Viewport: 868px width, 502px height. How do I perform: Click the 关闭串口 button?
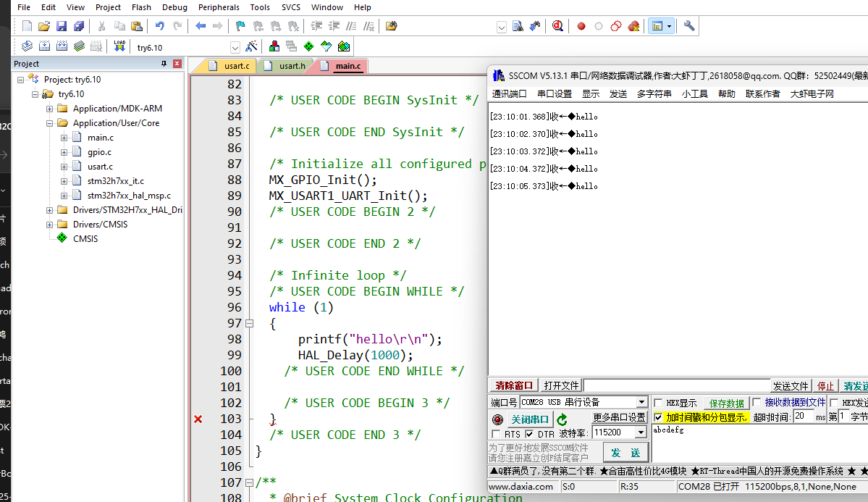(529, 419)
